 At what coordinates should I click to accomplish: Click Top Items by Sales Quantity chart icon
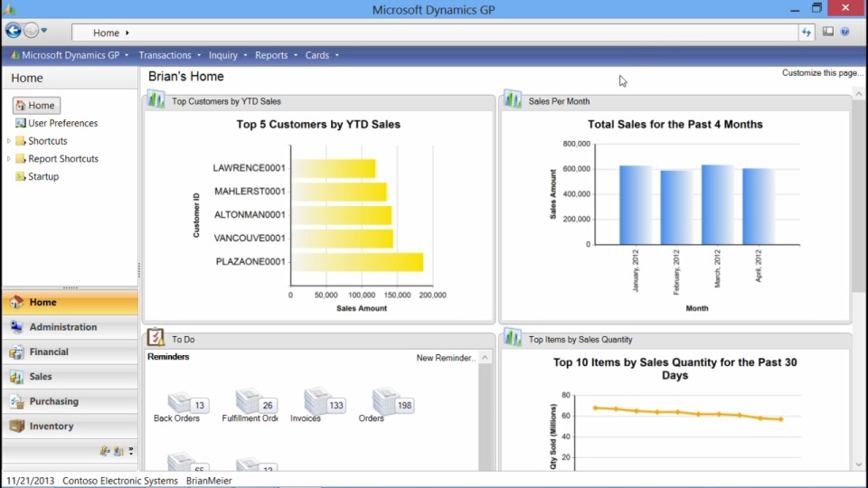tap(513, 338)
